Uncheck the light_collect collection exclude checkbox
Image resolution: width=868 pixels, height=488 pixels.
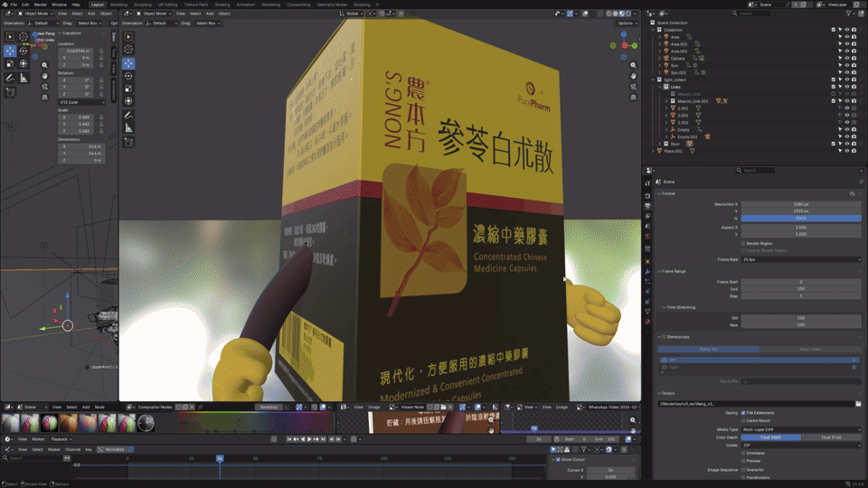(x=833, y=80)
